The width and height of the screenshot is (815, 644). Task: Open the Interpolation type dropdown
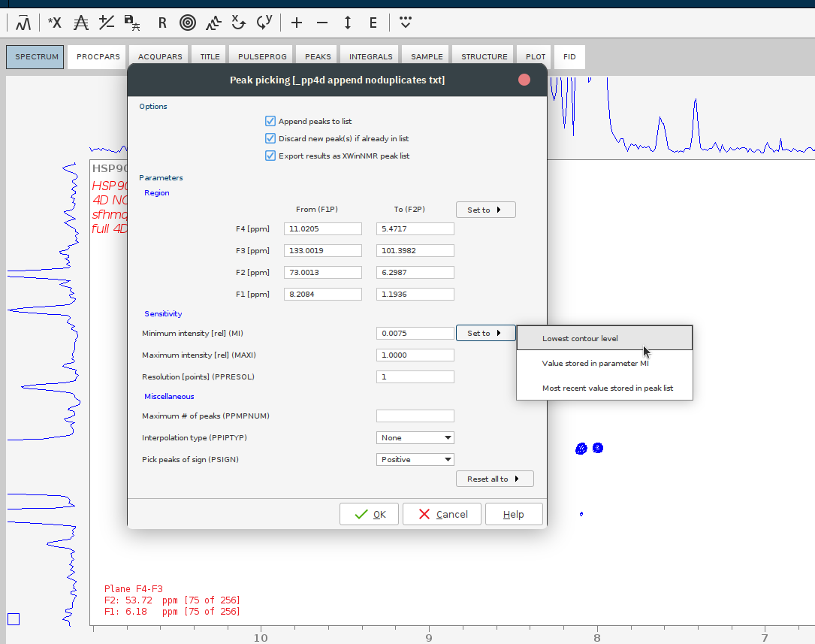415,437
